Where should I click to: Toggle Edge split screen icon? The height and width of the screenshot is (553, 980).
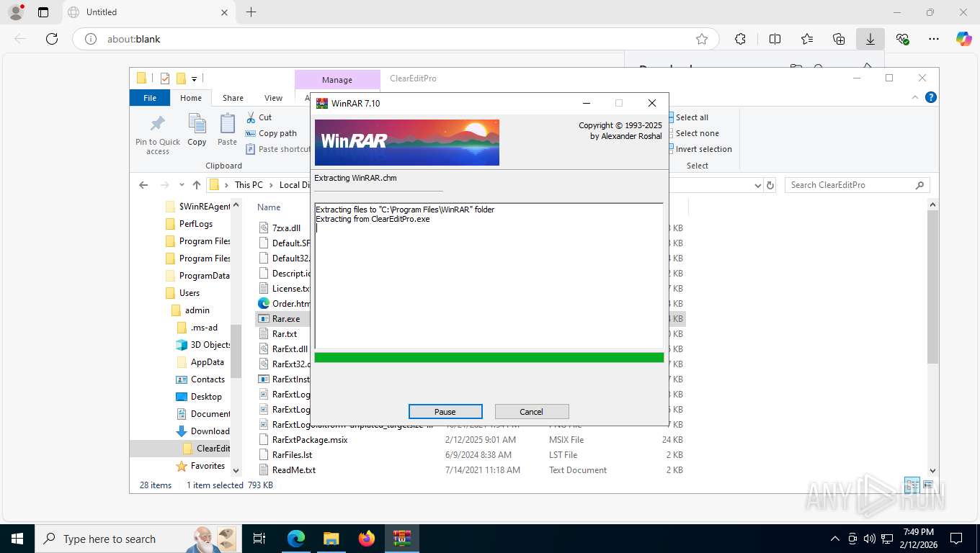(x=775, y=39)
